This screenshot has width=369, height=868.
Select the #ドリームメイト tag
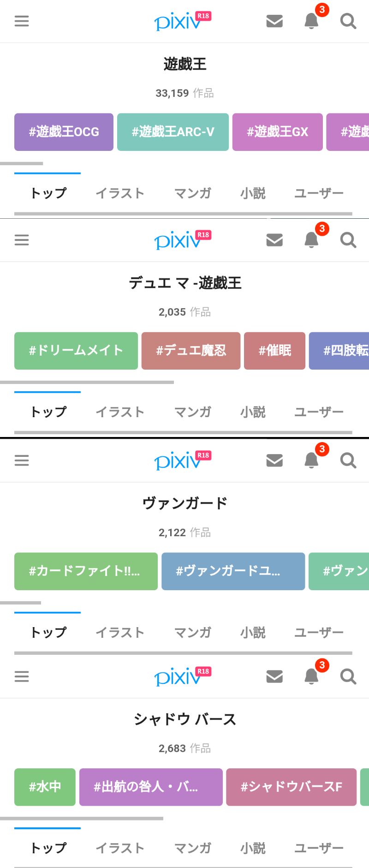pyautogui.click(x=76, y=351)
